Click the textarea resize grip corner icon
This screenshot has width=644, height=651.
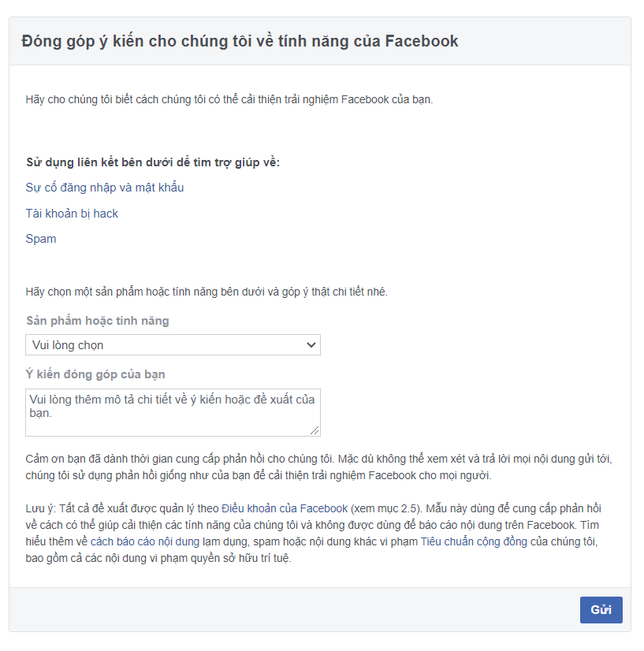pyautogui.click(x=315, y=430)
